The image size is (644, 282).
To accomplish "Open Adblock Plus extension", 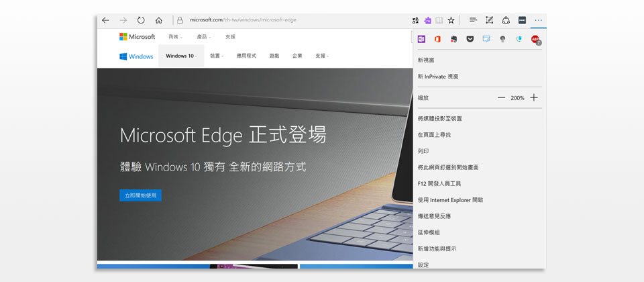I will (x=535, y=40).
